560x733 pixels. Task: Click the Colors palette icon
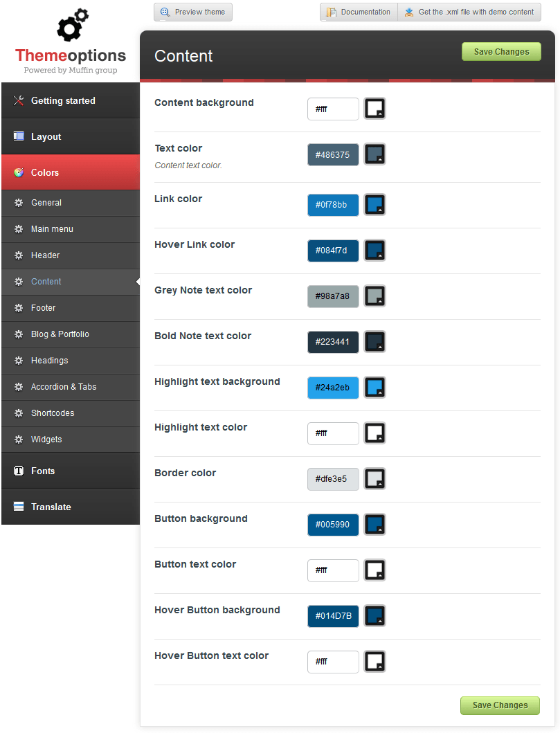(19, 172)
